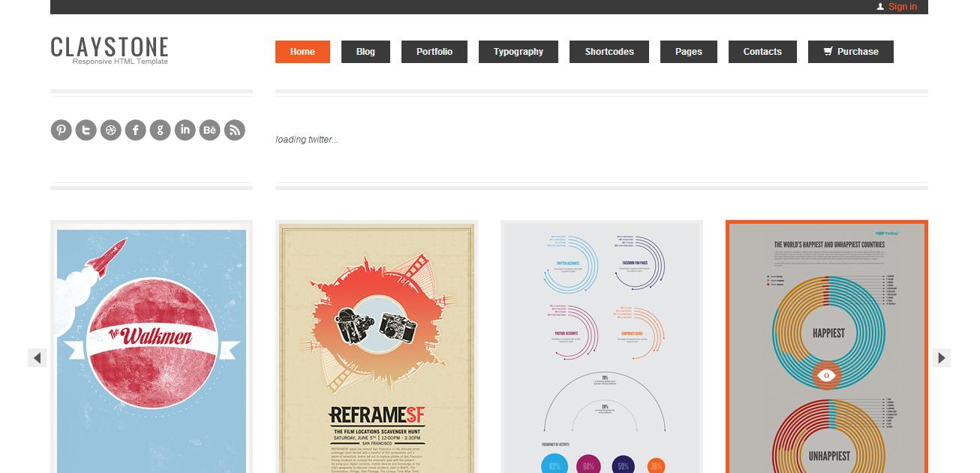Screen dimensions: 980x473
Task: Open the Pinterest social icon
Action: 61,130
